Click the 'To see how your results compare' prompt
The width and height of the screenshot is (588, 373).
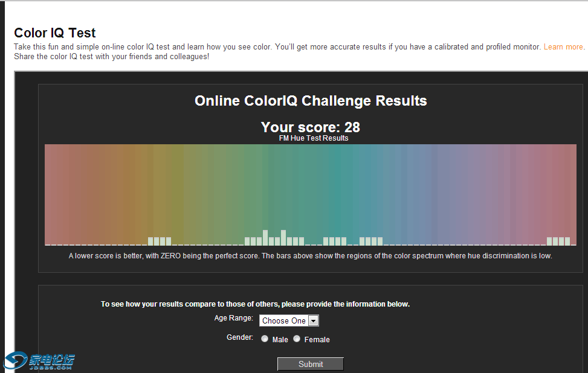(x=255, y=304)
